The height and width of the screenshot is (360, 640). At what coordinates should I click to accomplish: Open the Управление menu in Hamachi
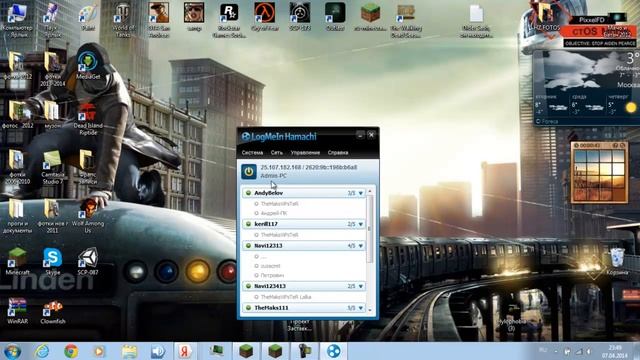[305, 153]
